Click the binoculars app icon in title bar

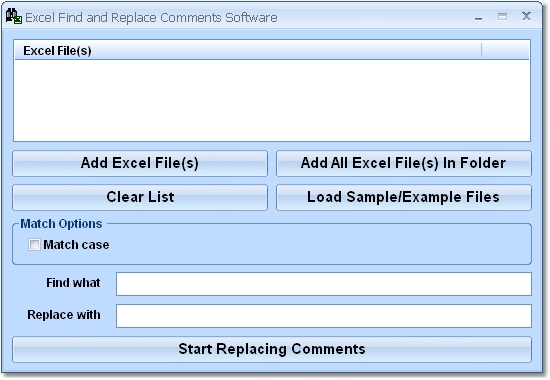(x=14, y=16)
